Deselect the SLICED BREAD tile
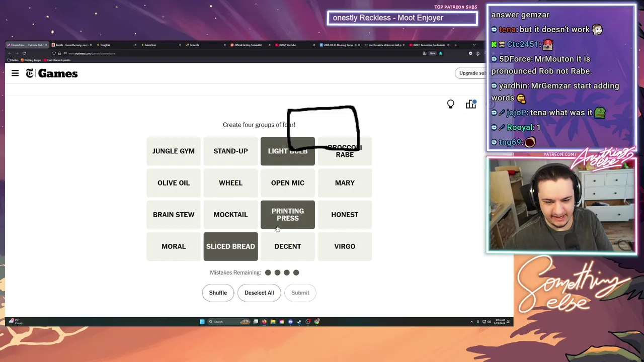The image size is (644, 362). pos(230,246)
